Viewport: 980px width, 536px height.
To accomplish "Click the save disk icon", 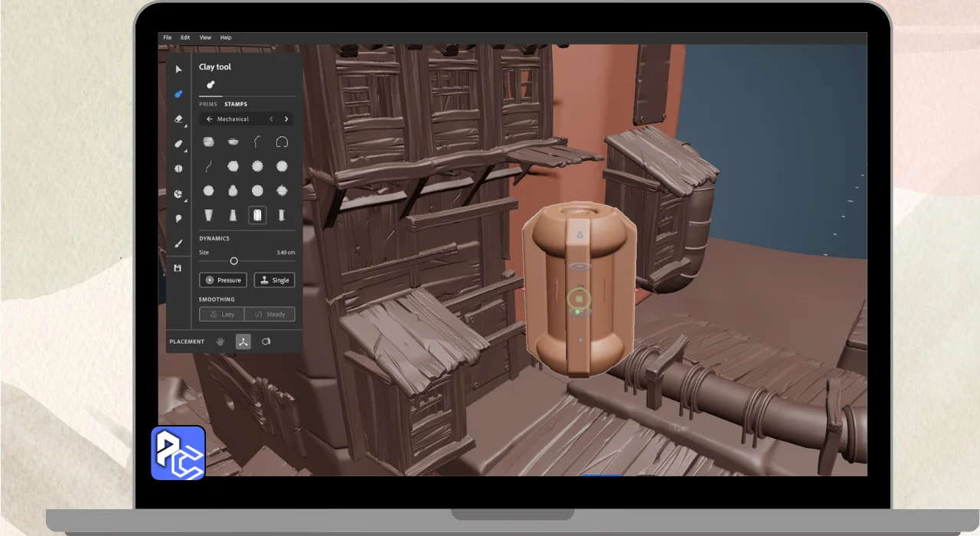I will coord(178,268).
